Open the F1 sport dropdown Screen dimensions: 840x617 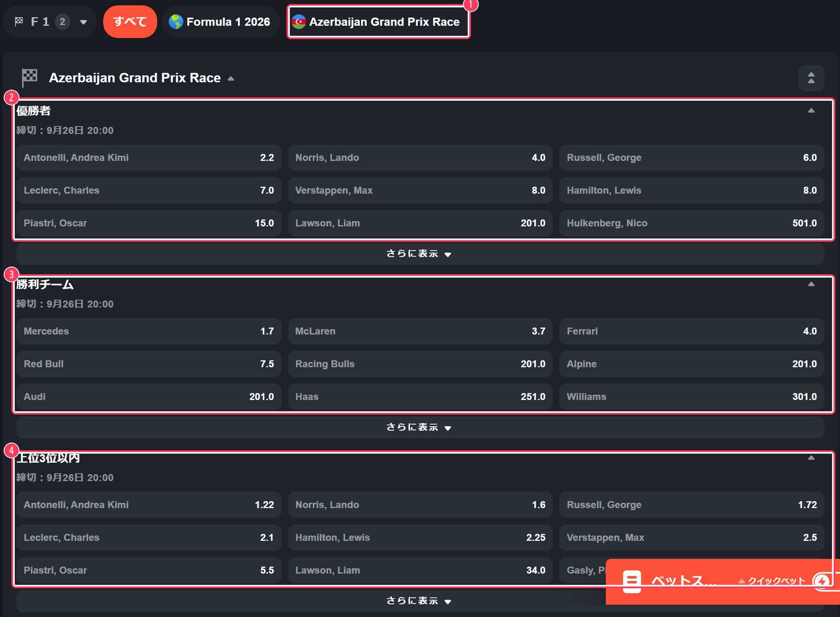point(50,22)
